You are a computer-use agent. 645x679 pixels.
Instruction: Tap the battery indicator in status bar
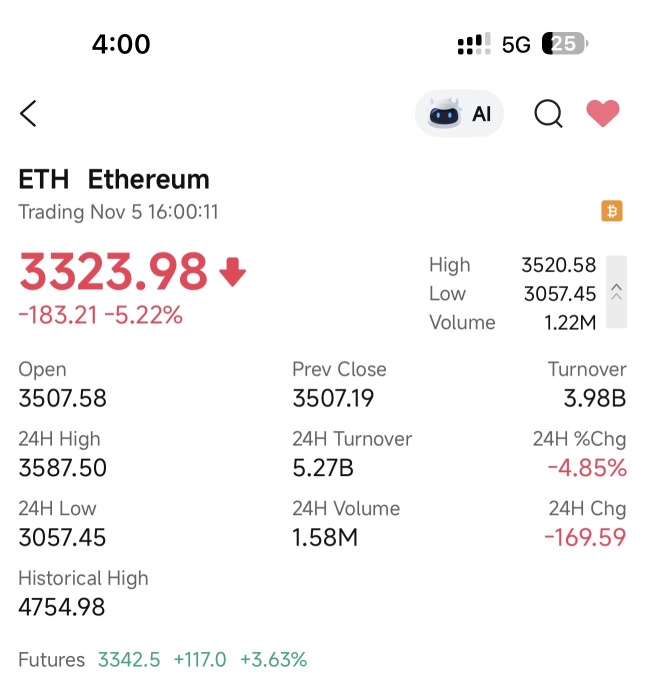coord(564,44)
